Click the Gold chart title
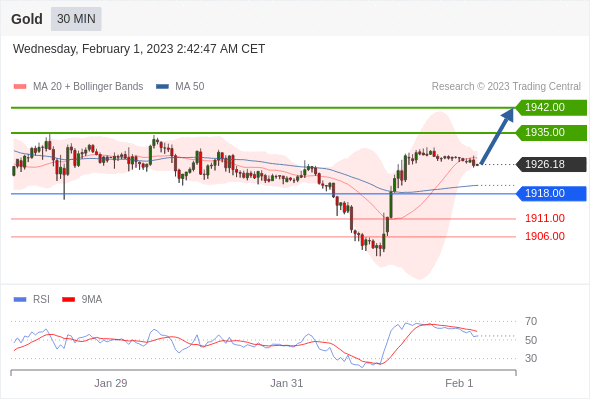Viewport: 590px width, 400px height. pyautogui.click(x=27, y=19)
